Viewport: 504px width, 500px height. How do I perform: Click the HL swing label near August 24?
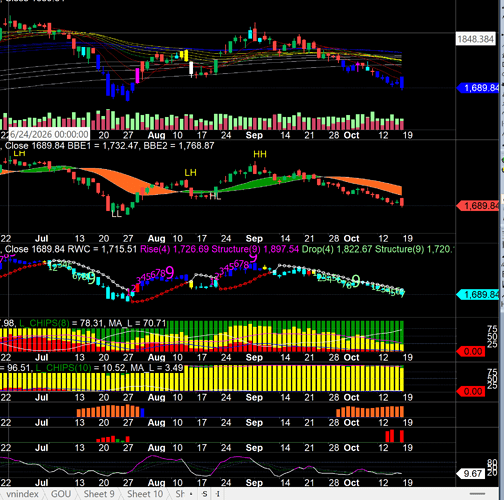click(215, 197)
